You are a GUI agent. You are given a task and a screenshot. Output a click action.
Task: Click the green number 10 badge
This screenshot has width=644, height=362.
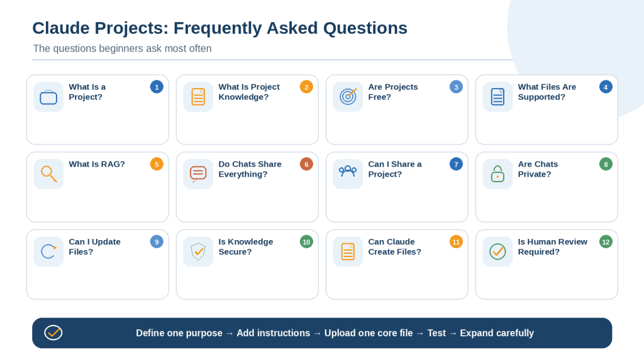pos(306,242)
